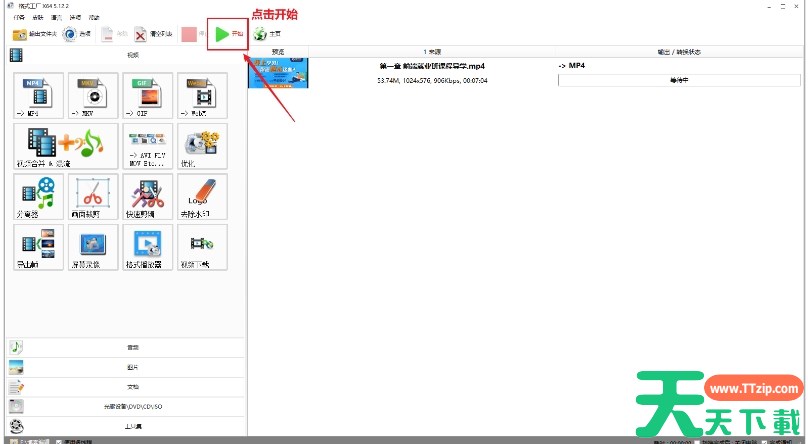Open the fifth menu in menu bar
Image resolution: width=808 pixels, height=444 pixels.
pos(94,18)
